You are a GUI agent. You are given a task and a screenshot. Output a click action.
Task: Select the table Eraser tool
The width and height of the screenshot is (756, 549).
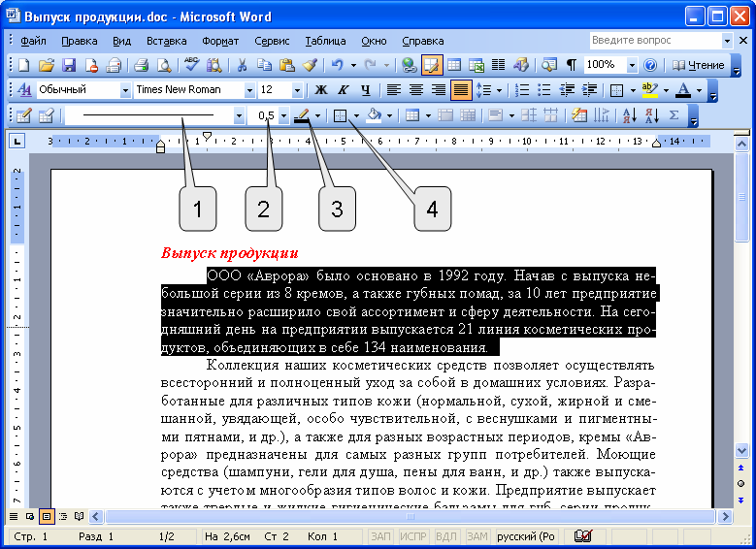[47, 115]
